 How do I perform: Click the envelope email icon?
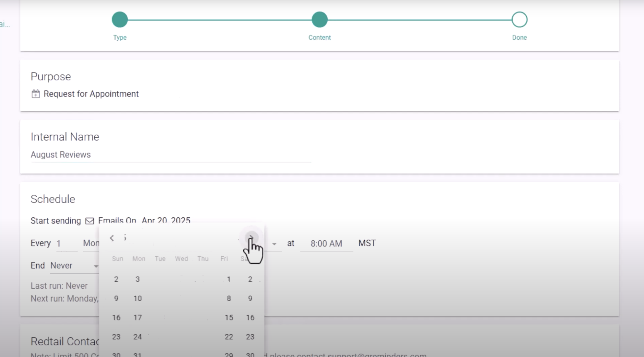[x=90, y=221]
